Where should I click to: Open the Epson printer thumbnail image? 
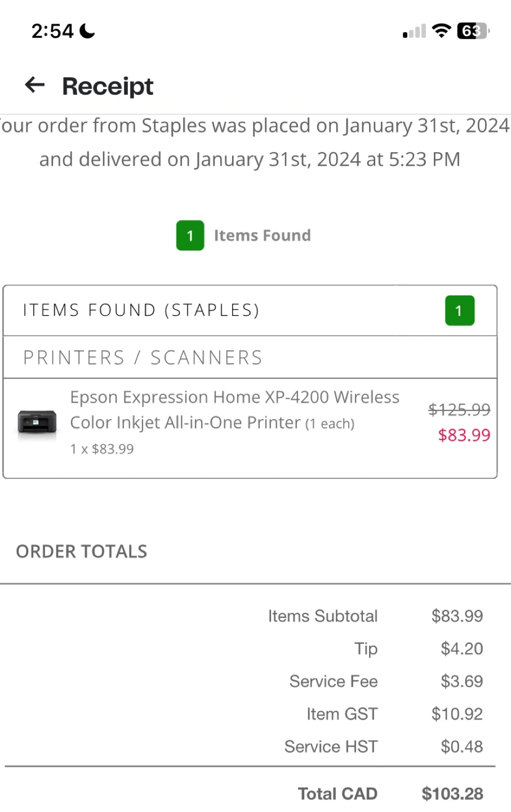[37, 422]
